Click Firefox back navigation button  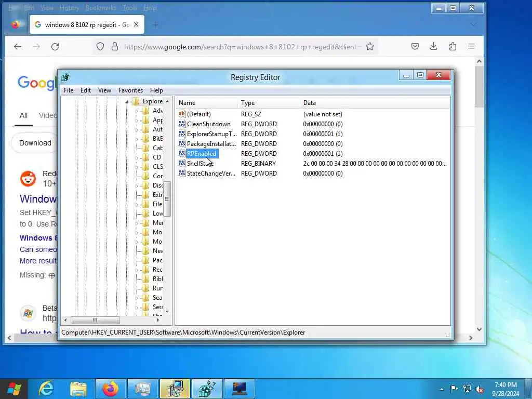click(18, 46)
